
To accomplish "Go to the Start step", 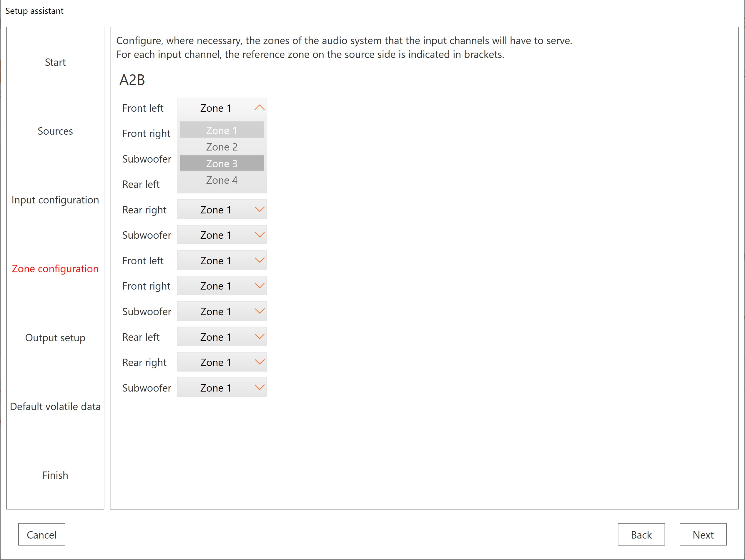I will (55, 62).
